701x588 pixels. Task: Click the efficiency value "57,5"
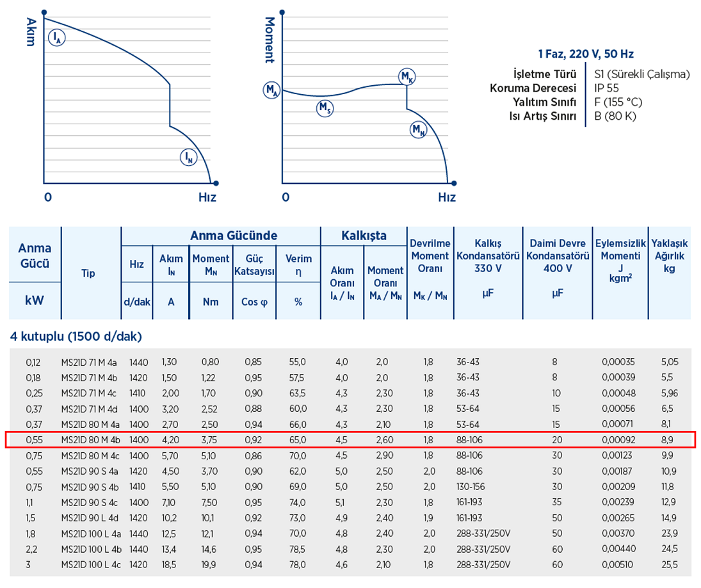click(296, 378)
